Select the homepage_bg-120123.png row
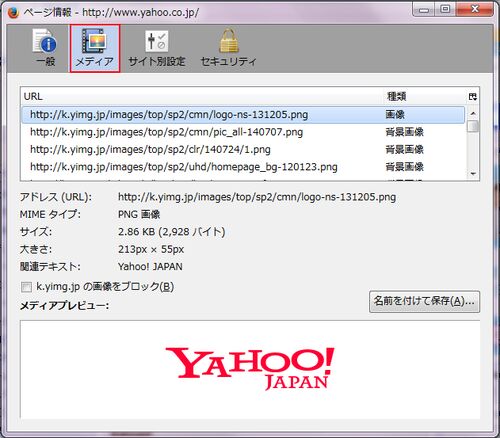This screenshot has height=438, width=500. pos(243,167)
